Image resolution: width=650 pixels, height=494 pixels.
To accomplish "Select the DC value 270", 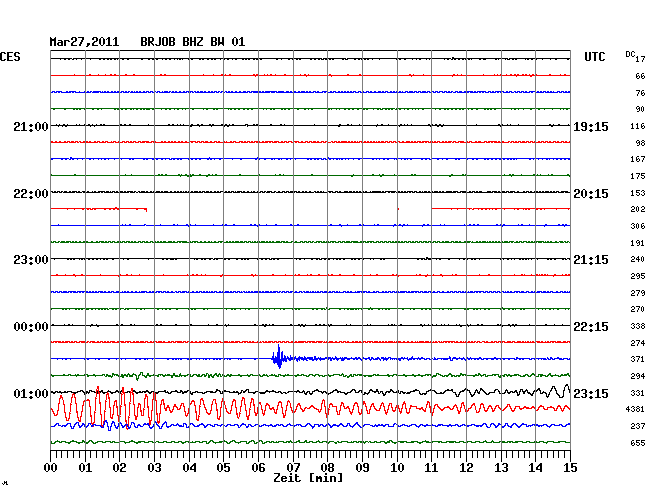I will pos(638,309).
